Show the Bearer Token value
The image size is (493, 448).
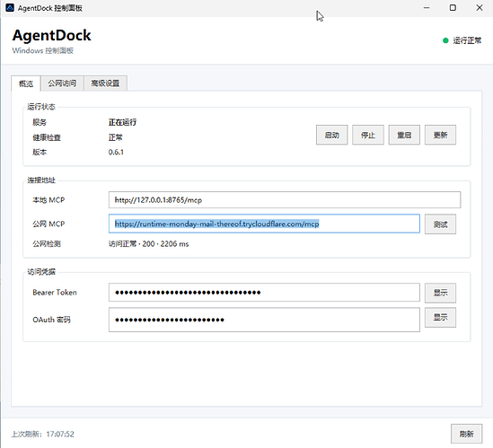(440, 293)
